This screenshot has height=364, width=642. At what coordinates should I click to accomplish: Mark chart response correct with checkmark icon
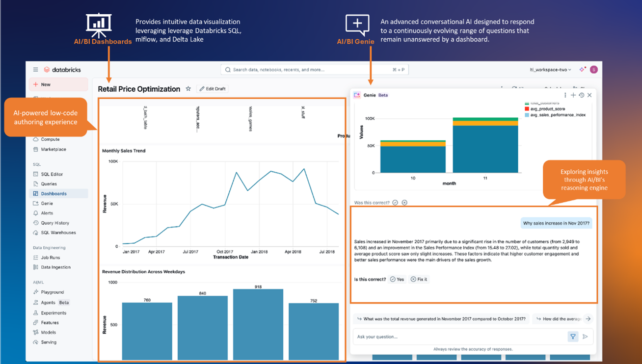[395, 203]
